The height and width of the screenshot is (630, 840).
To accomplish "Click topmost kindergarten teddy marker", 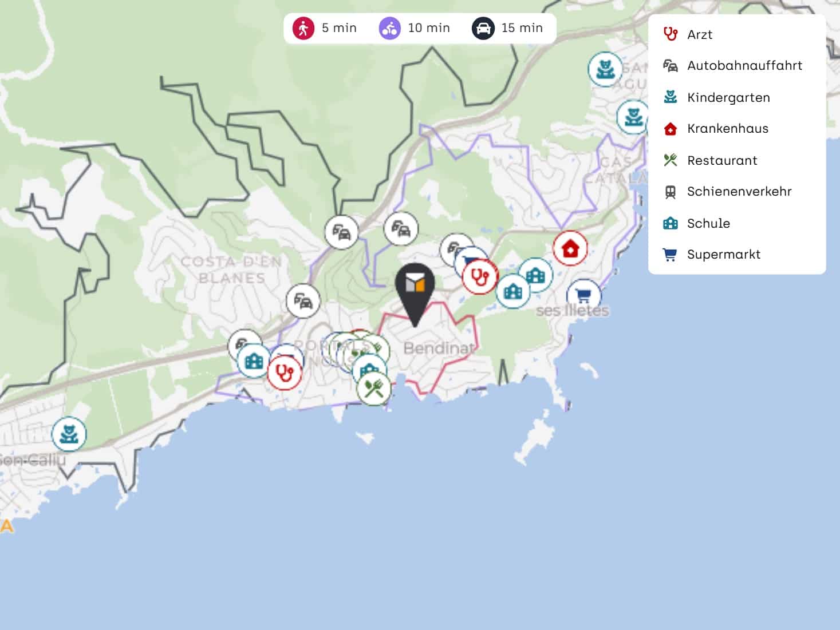I will [x=605, y=69].
